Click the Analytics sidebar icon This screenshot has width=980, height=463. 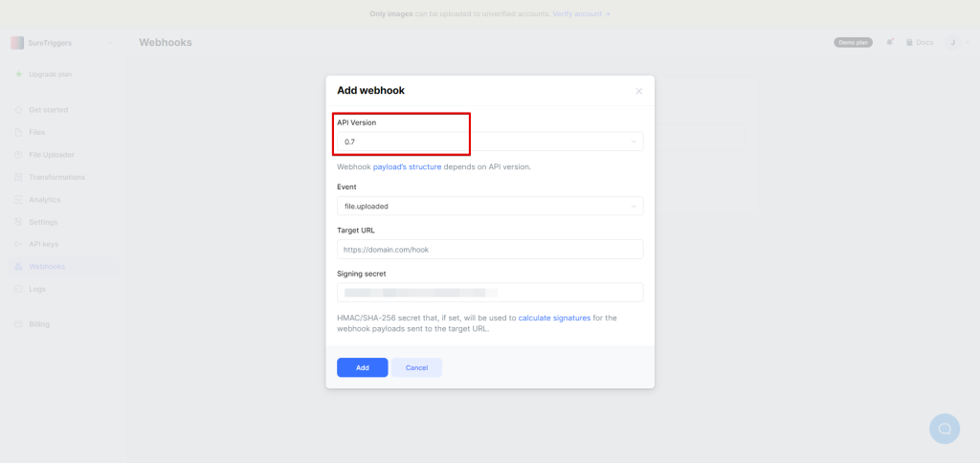tap(18, 200)
